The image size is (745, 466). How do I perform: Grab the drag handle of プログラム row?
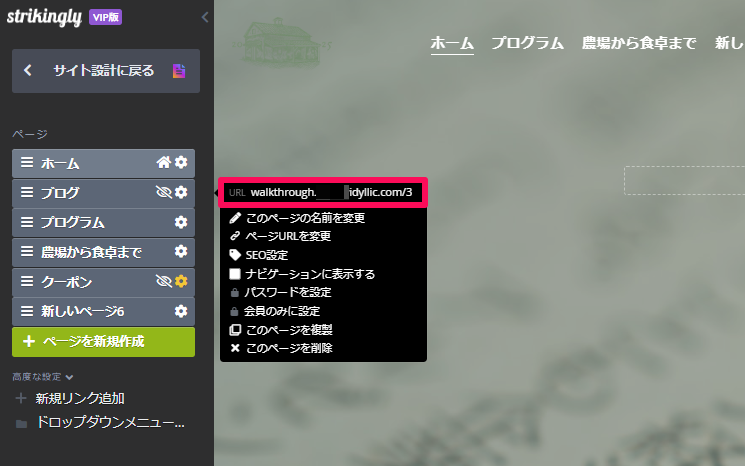click(27, 222)
